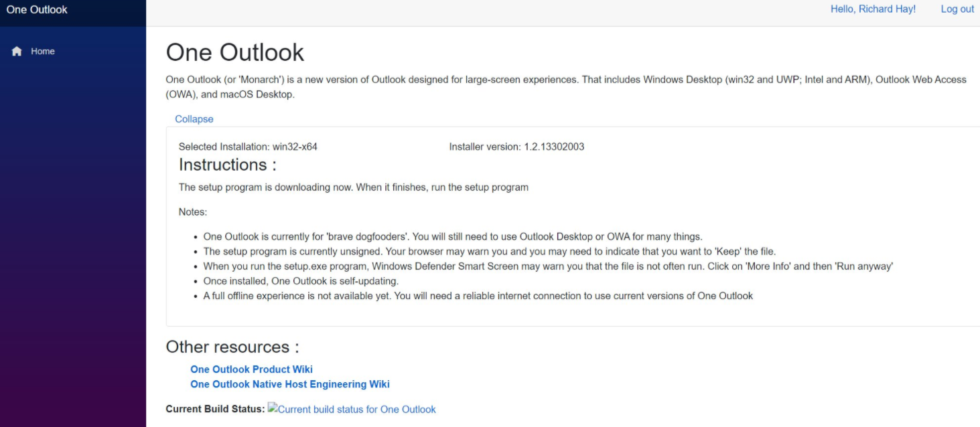Log out of the account

(957, 9)
